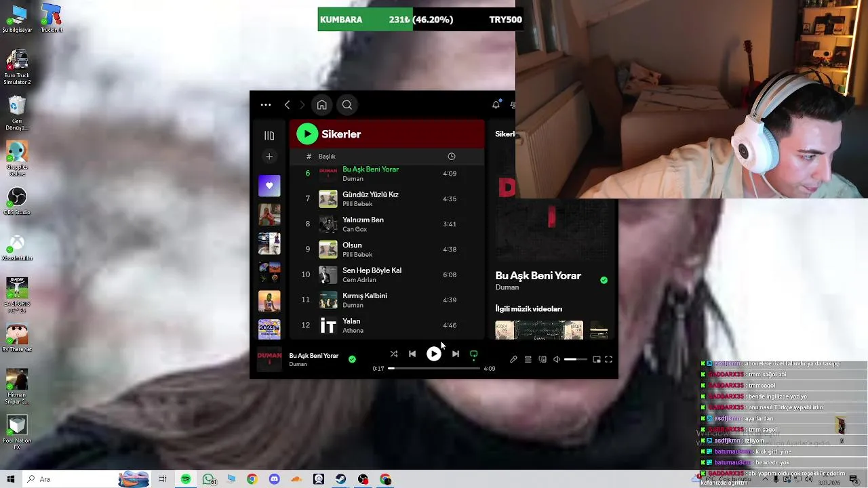
Task: Open Task View on taskbar
Action: point(163,479)
